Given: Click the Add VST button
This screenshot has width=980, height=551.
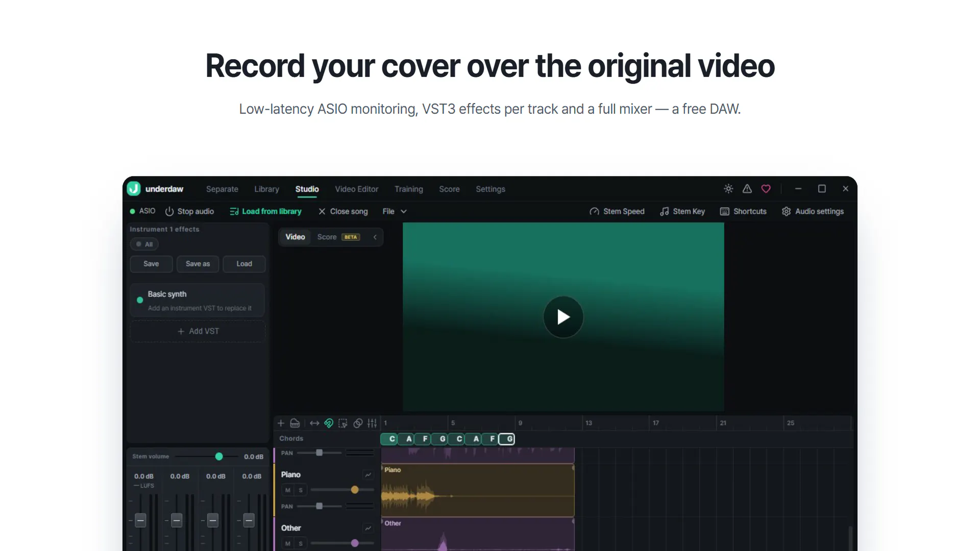Looking at the screenshot, I should [198, 331].
